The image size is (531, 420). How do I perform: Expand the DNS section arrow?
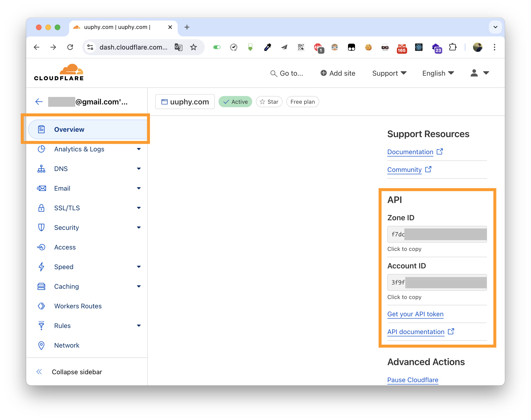point(139,169)
